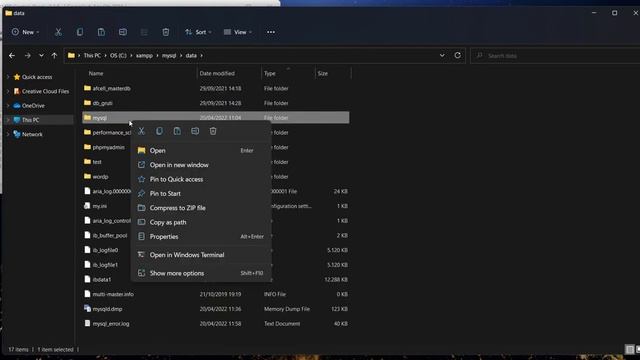640x360 pixels.
Task: Click the Delete trash icon in the top toolbar
Action: (x=166, y=32)
